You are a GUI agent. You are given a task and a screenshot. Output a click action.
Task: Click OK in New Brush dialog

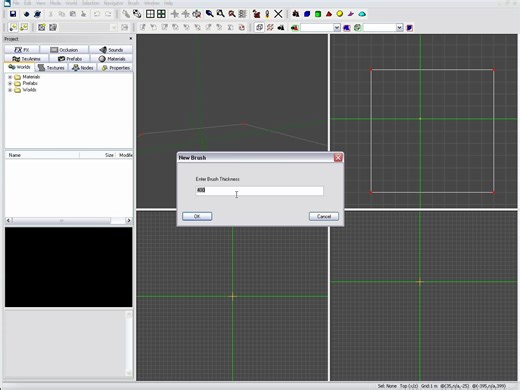(197, 216)
